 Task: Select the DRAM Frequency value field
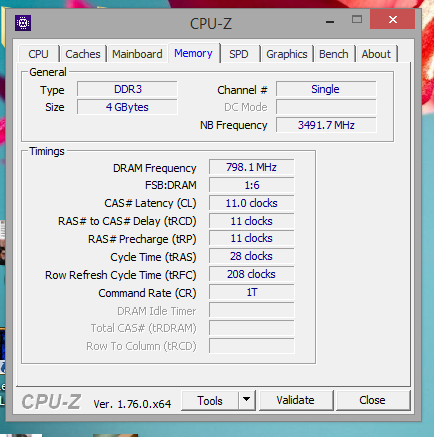pyautogui.click(x=252, y=167)
